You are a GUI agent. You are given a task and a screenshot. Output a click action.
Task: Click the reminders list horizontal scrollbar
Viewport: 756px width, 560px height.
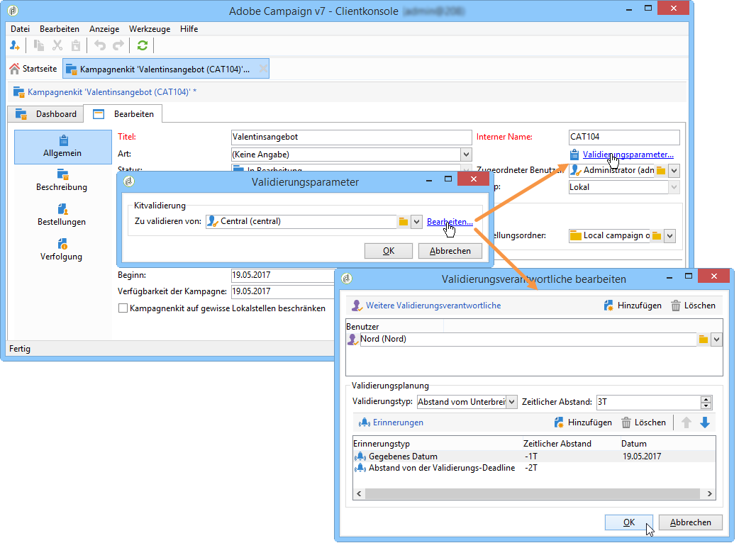533,493
